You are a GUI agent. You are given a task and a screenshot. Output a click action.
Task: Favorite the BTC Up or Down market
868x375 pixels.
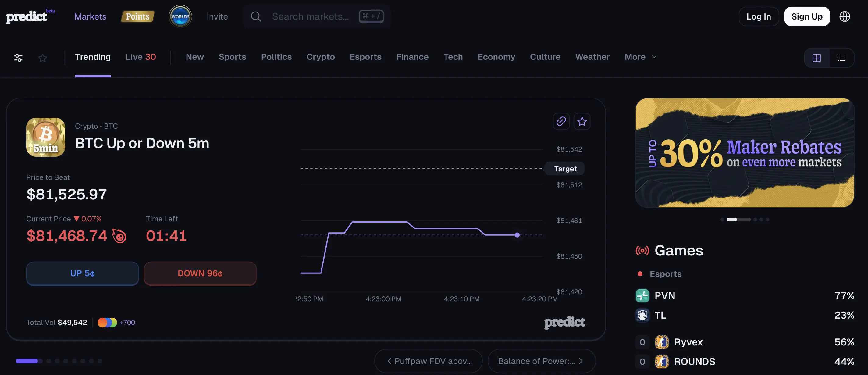tap(582, 121)
